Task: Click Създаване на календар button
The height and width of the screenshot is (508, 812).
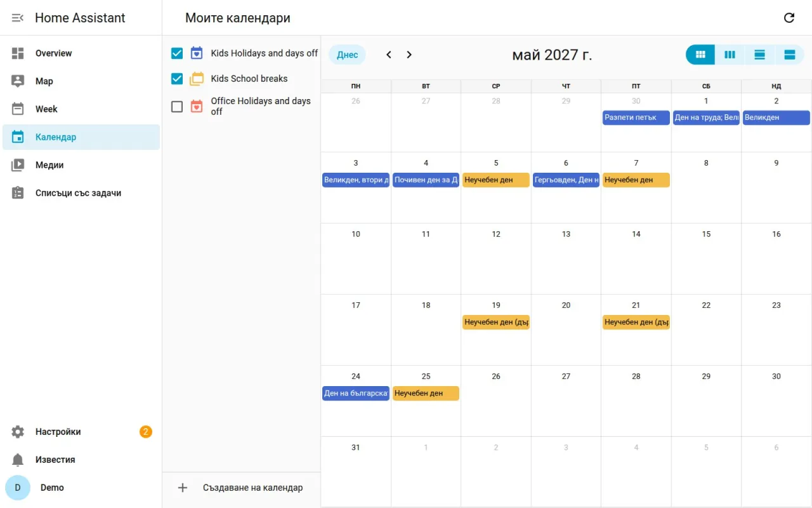Action: pyautogui.click(x=240, y=488)
